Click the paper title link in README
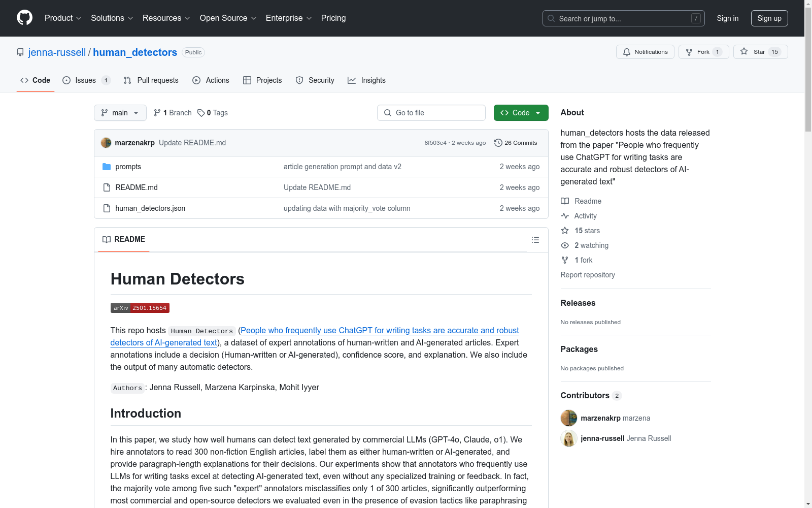812x508 pixels. [x=315, y=336]
